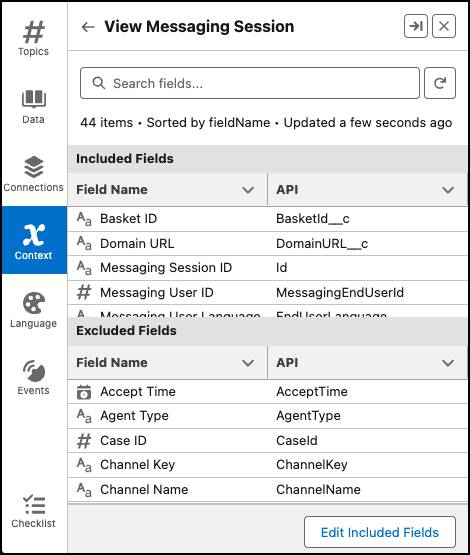Viewport: 470px width, 555px height.
Task: Open Included Fields Field Name column menu
Action: pyautogui.click(x=248, y=190)
